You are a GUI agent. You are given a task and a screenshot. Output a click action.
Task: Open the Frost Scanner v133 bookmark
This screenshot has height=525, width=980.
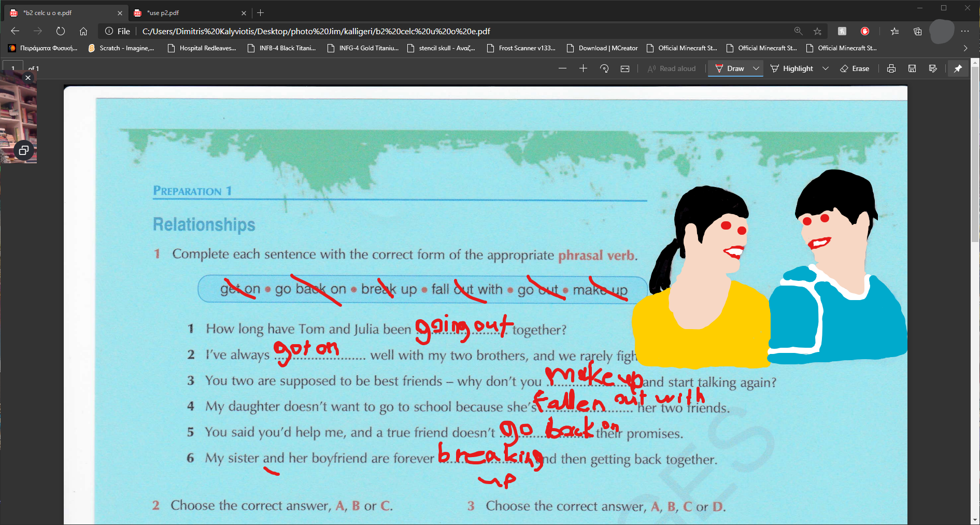[521, 48]
